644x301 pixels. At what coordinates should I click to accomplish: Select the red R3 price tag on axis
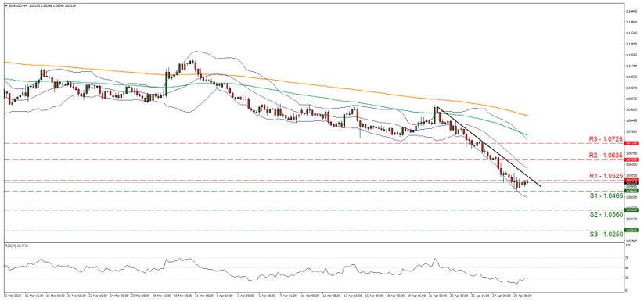[631, 144]
